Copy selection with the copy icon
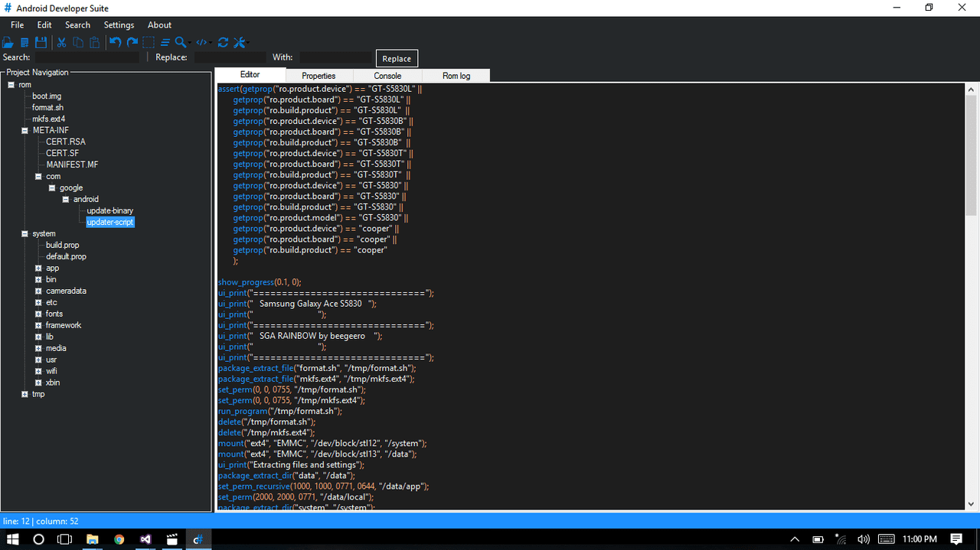980x550 pixels. pyautogui.click(x=78, y=42)
